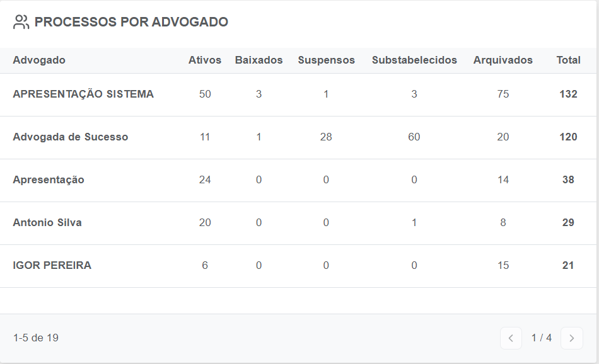Open the APRESENTAÇÃO SISTEMA row
This screenshot has width=599, height=364.
coord(298,94)
